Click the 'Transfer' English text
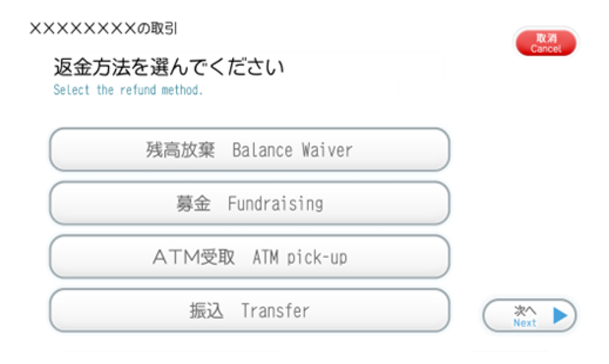This screenshot has height=364, width=609. coord(276,311)
